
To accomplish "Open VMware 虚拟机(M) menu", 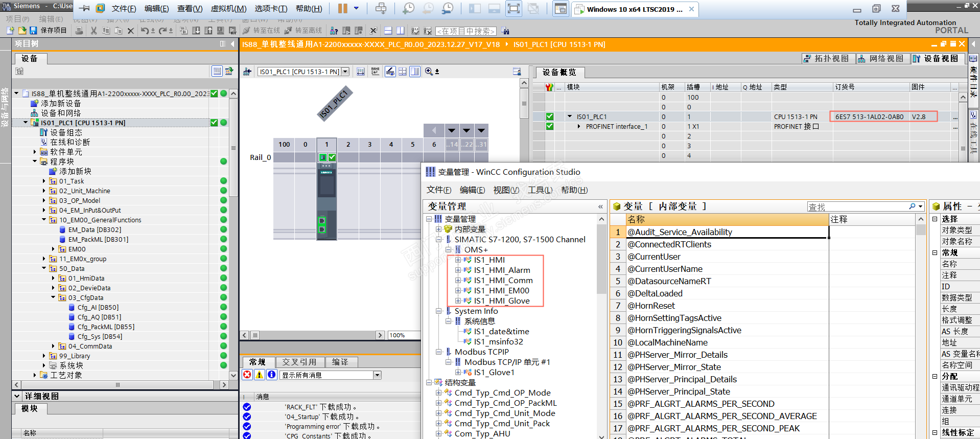I will tap(228, 9).
